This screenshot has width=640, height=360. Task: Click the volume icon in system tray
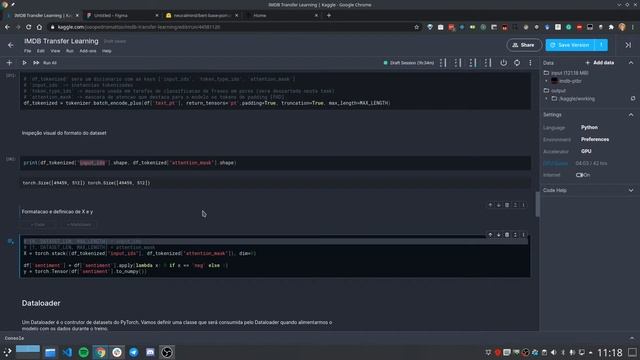click(x=553, y=352)
